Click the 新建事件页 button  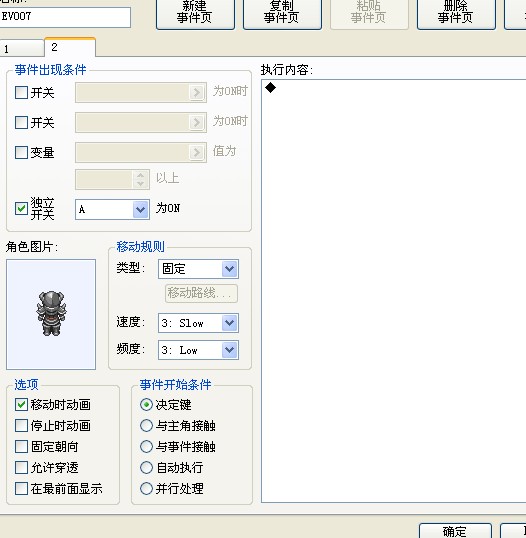[x=195, y=14]
